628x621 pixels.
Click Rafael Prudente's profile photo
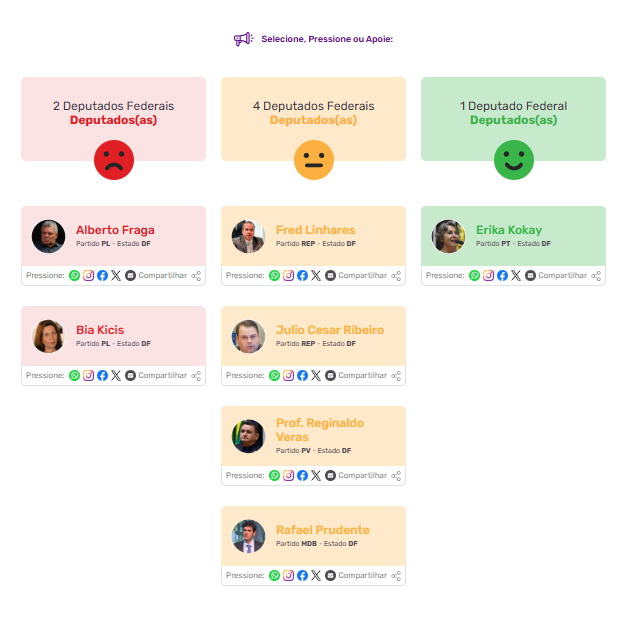pyautogui.click(x=248, y=536)
